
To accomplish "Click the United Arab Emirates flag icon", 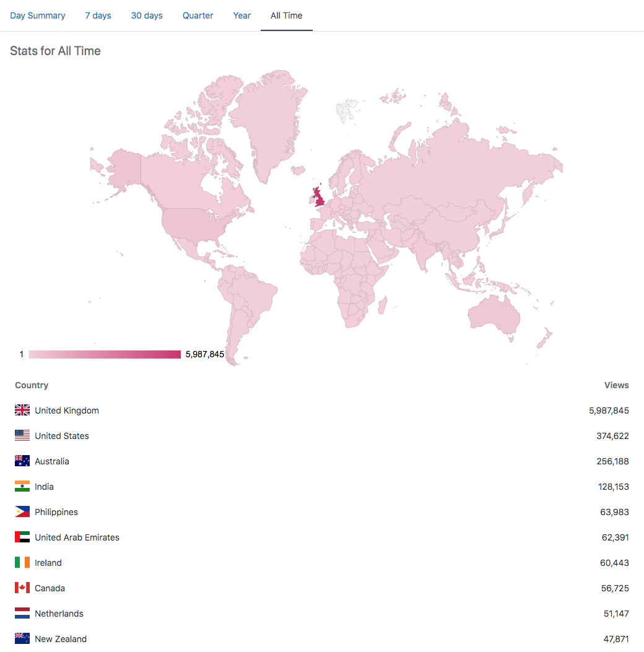I will tap(22, 537).
